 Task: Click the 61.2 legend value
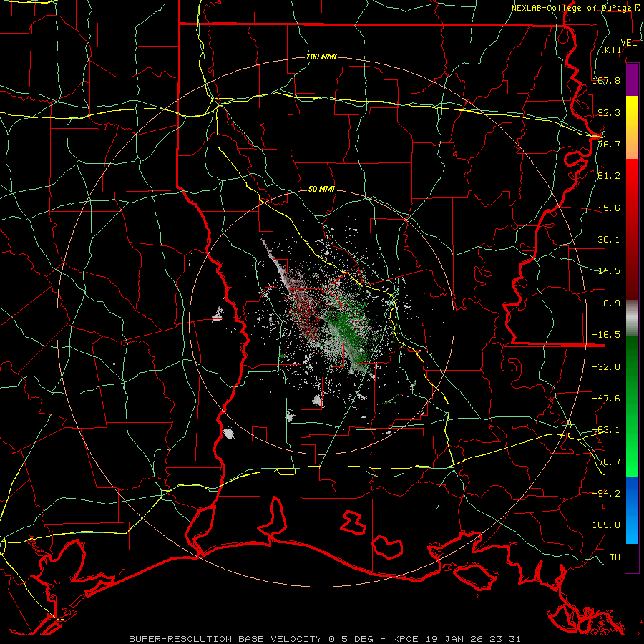(x=609, y=176)
